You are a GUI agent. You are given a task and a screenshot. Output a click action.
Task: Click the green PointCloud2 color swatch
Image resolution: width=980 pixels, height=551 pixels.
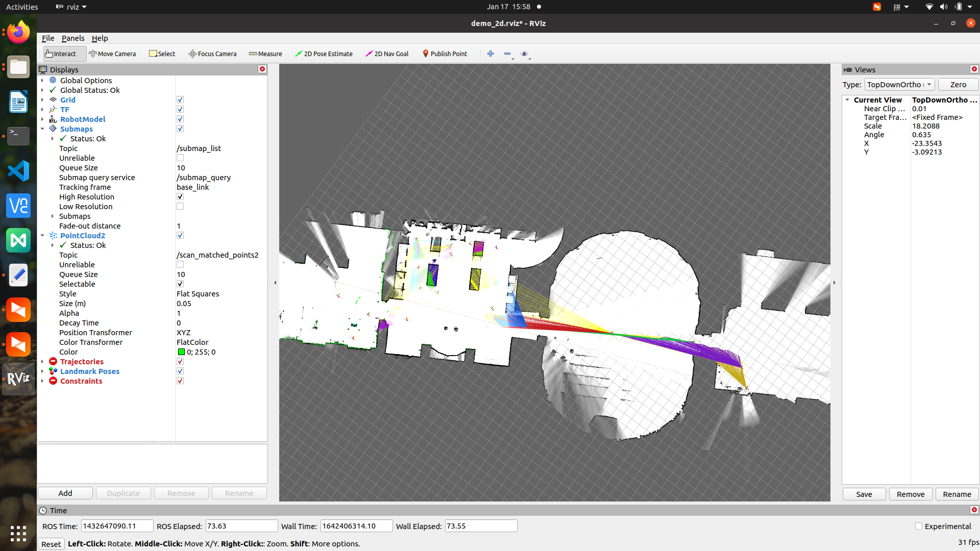click(x=181, y=352)
